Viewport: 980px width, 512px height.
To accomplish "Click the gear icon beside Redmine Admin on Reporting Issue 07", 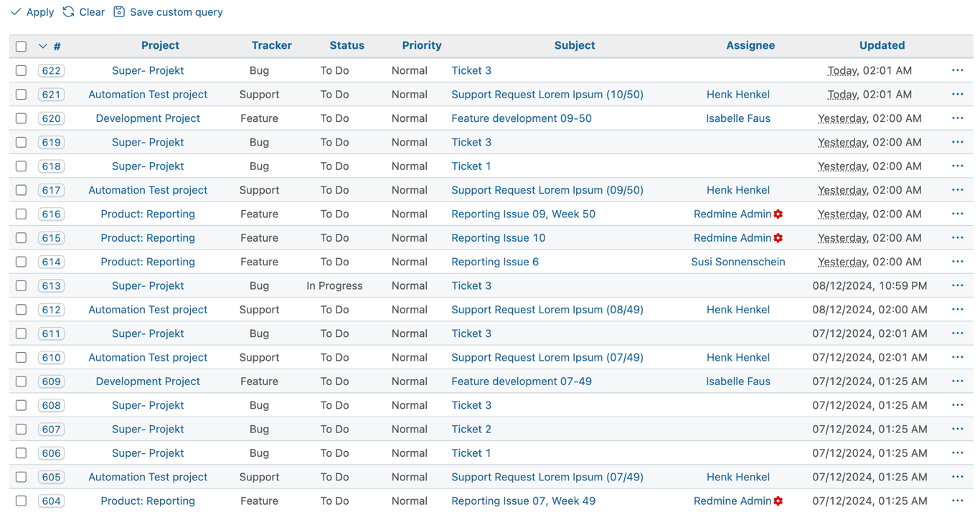I will [x=778, y=501].
